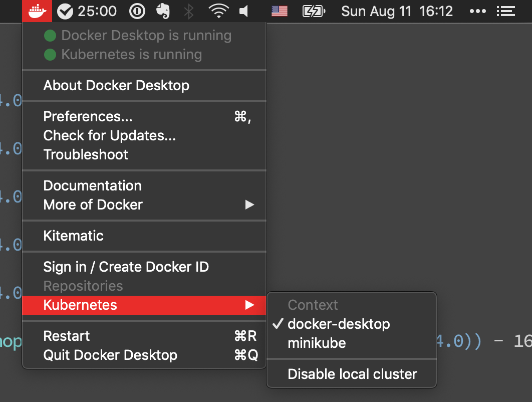
Task: Click Quit Docker Desktop
Action: pyautogui.click(x=110, y=355)
